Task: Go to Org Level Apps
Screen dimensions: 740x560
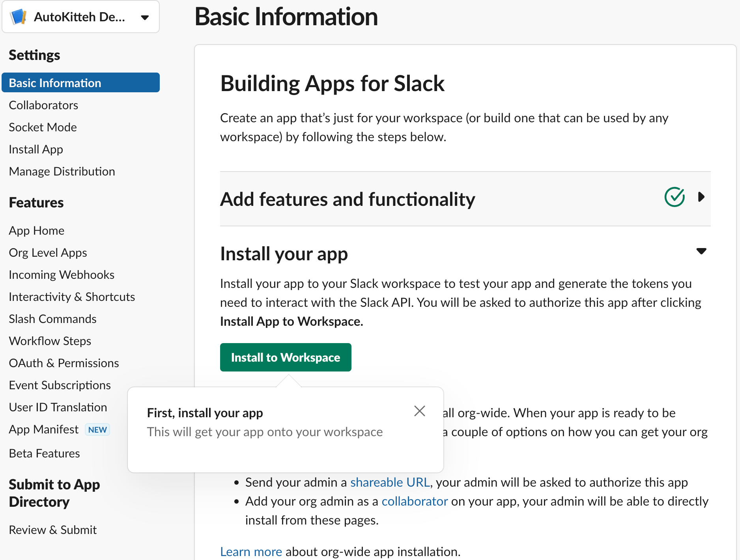Action: (x=48, y=253)
